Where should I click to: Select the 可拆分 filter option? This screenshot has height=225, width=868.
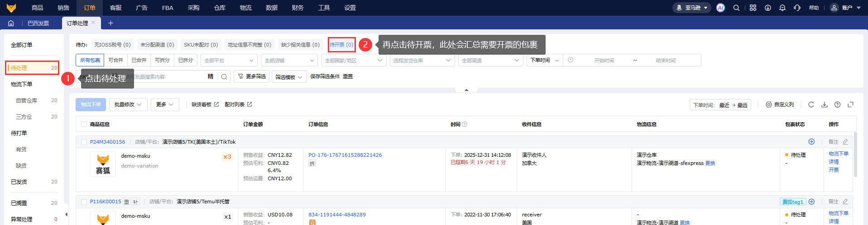click(x=162, y=60)
